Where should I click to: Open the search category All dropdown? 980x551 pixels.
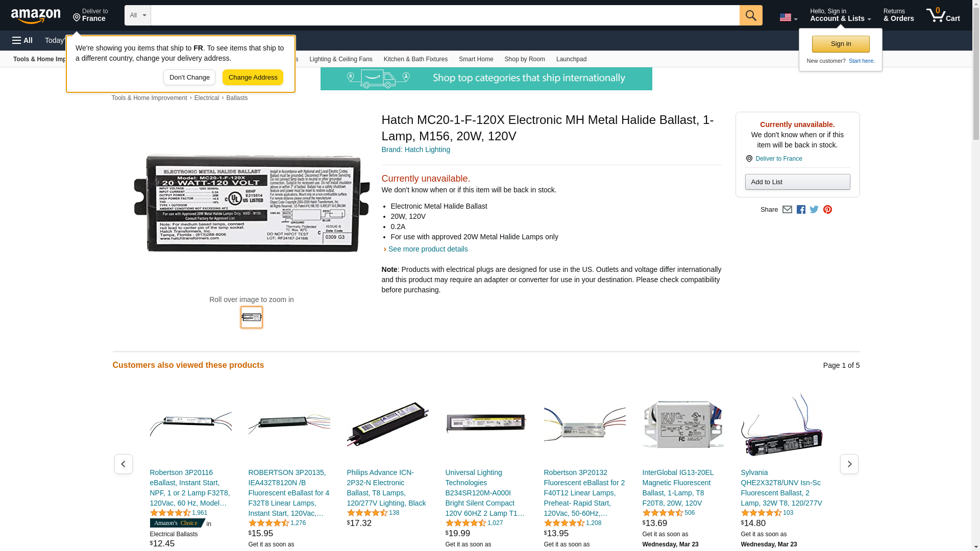click(x=138, y=15)
